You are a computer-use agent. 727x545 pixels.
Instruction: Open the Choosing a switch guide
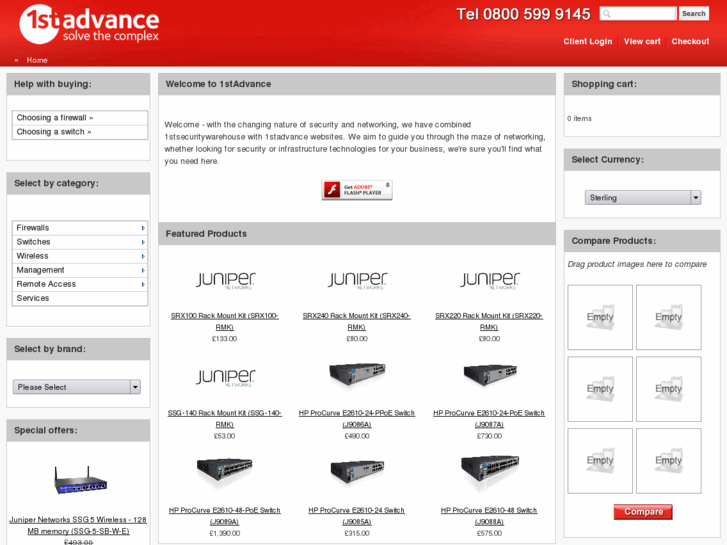point(80,132)
